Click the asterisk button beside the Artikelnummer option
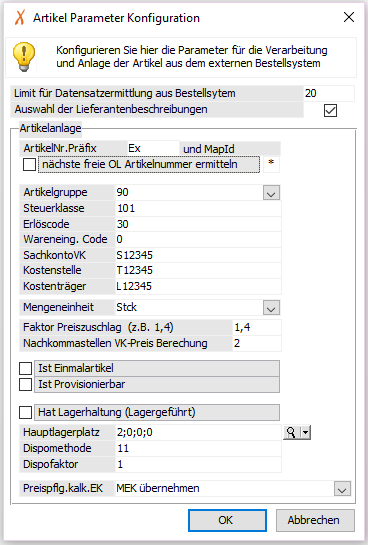 pos(271,164)
